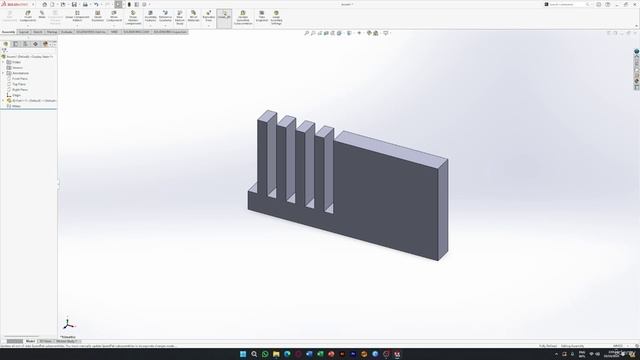Click the Reference Geometry tool

165,16
